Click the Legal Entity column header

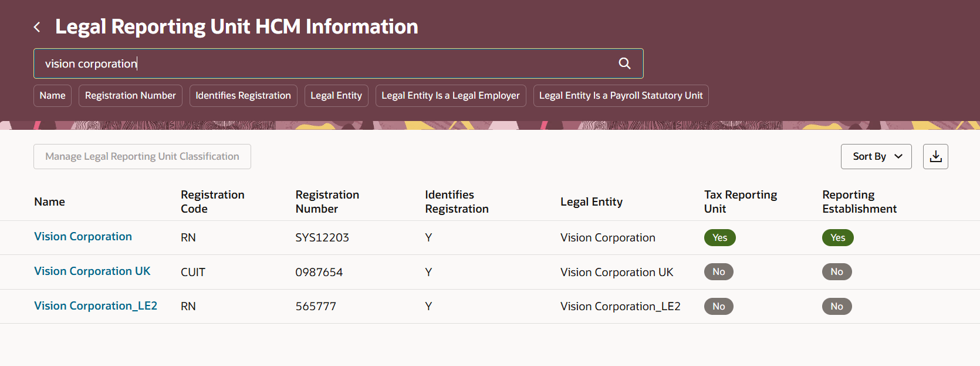point(591,202)
